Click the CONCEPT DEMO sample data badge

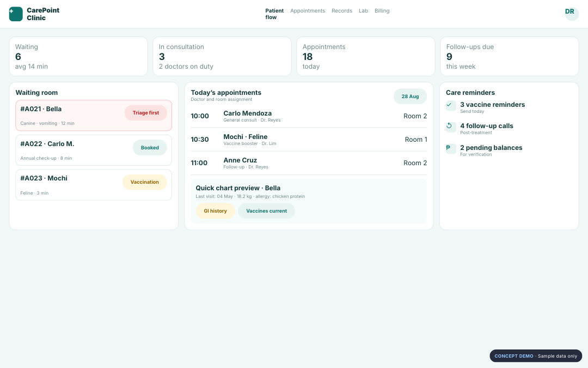coord(536,356)
